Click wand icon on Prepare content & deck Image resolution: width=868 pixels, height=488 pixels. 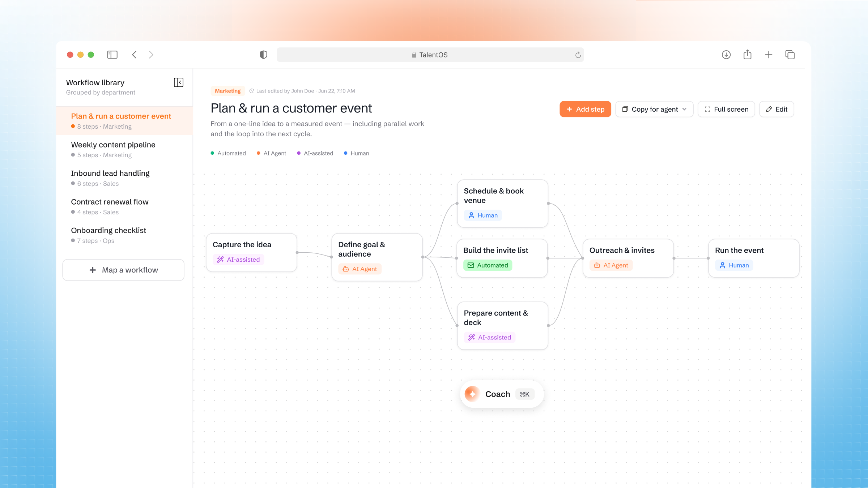[471, 337]
